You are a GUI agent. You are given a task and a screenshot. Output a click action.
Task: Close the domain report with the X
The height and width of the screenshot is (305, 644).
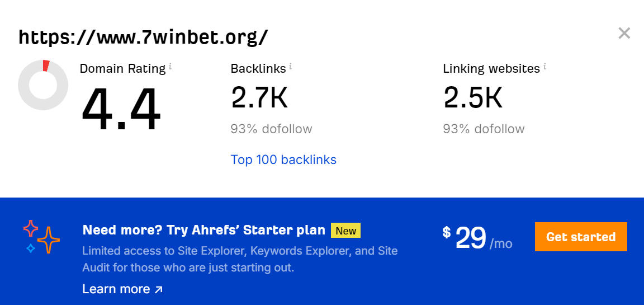(x=624, y=34)
